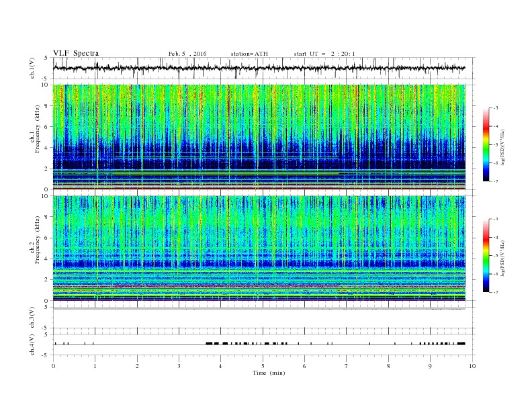Screen dimensions: 532x411
Task: Click the "5" tick on the time axis
Action: coord(263,366)
